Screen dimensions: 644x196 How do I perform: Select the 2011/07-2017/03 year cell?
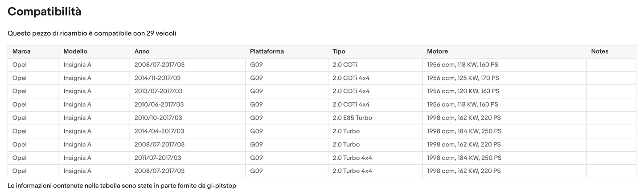click(x=157, y=158)
